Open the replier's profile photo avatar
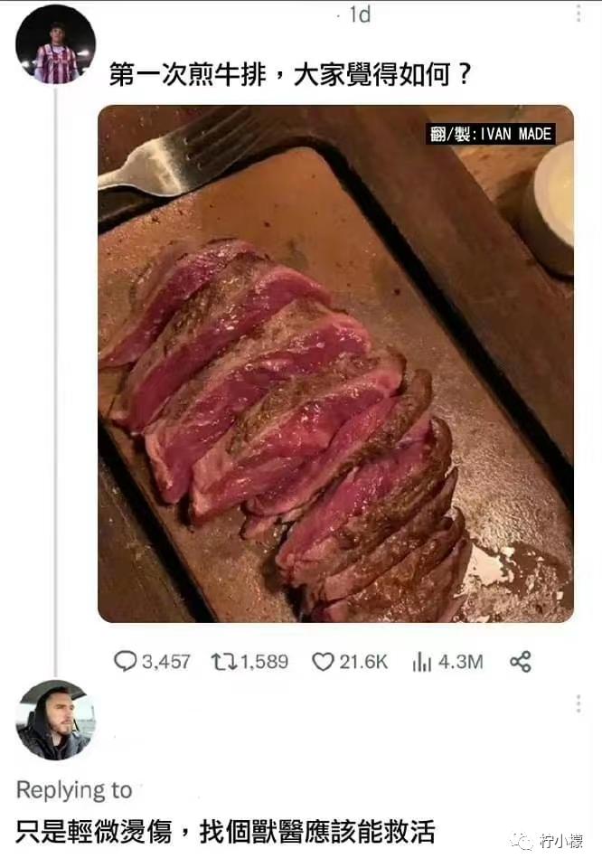 [55, 720]
